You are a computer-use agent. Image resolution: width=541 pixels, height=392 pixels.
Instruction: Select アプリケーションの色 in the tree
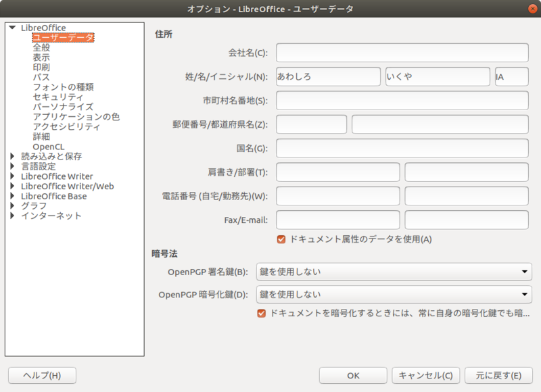pyautogui.click(x=76, y=117)
